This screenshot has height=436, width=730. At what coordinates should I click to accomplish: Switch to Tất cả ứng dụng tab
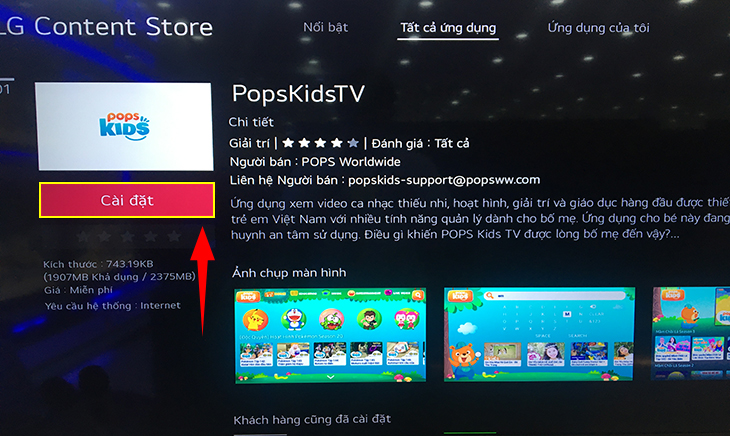(x=448, y=28)
